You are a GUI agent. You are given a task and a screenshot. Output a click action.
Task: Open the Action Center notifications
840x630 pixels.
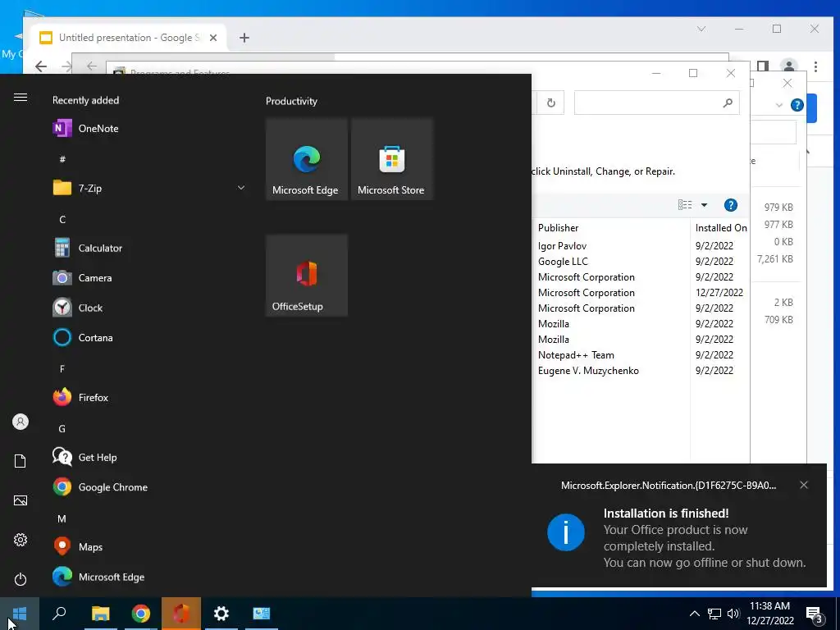click(815, 614)
